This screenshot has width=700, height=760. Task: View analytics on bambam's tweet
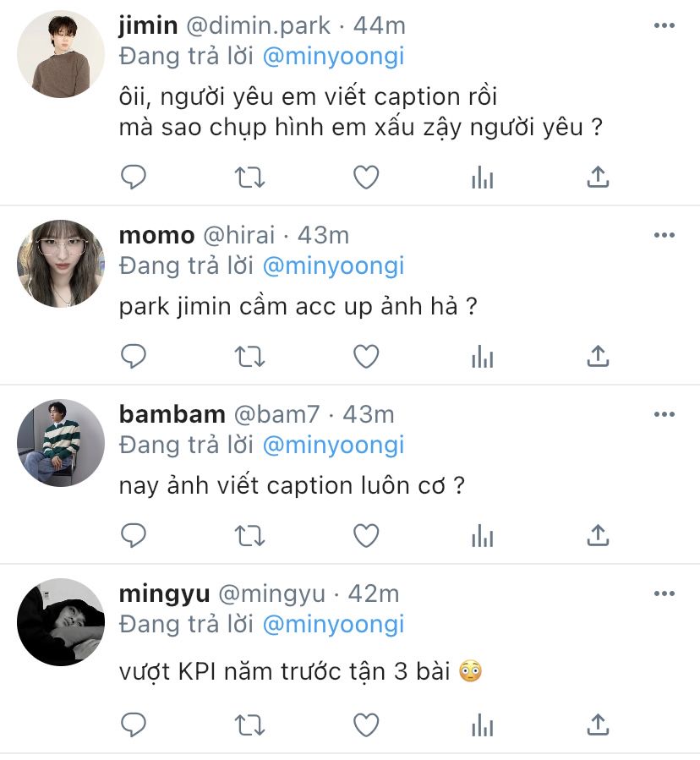483,536
